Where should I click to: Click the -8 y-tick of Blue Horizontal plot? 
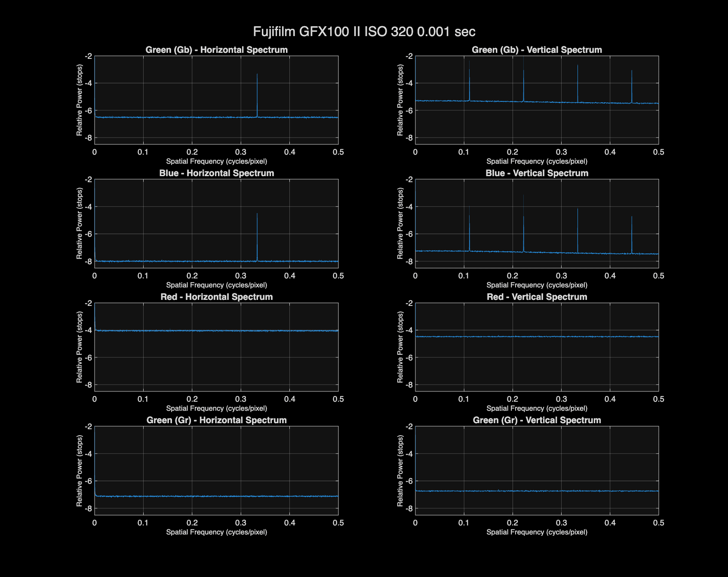click(88, 262)
